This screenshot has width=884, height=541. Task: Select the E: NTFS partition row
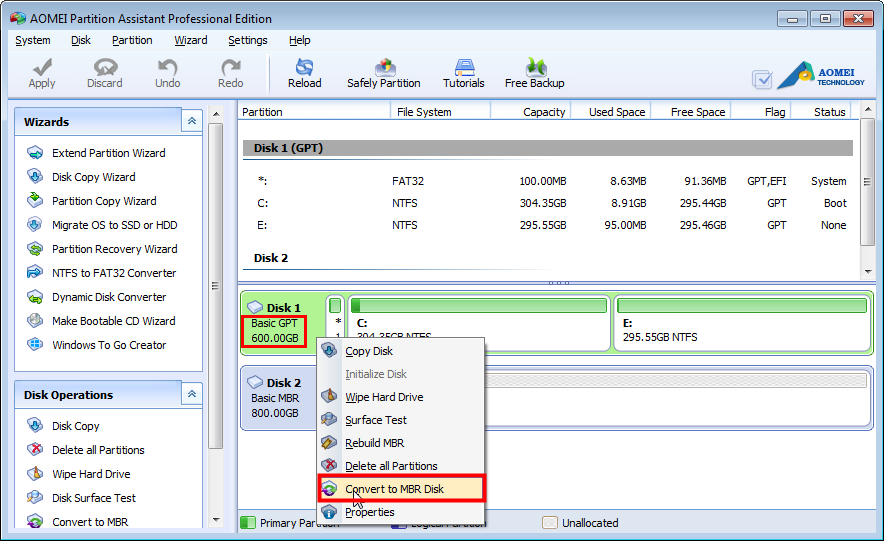(x=548, y=225)
